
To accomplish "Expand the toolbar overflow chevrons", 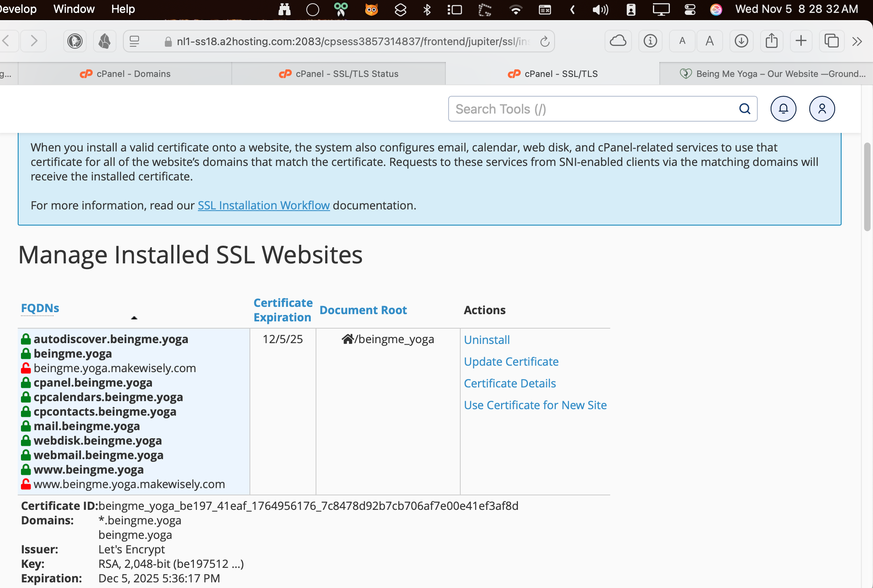I will (x=857, y=41).
